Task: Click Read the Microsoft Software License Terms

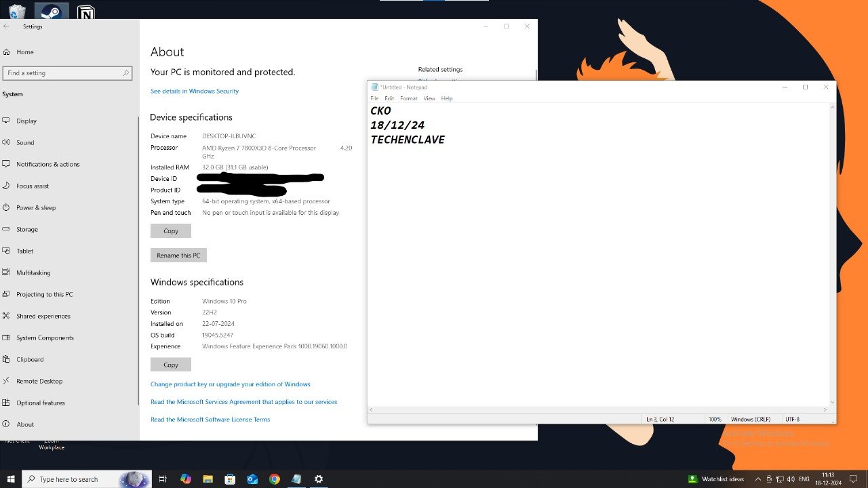Action: (210, 420)
